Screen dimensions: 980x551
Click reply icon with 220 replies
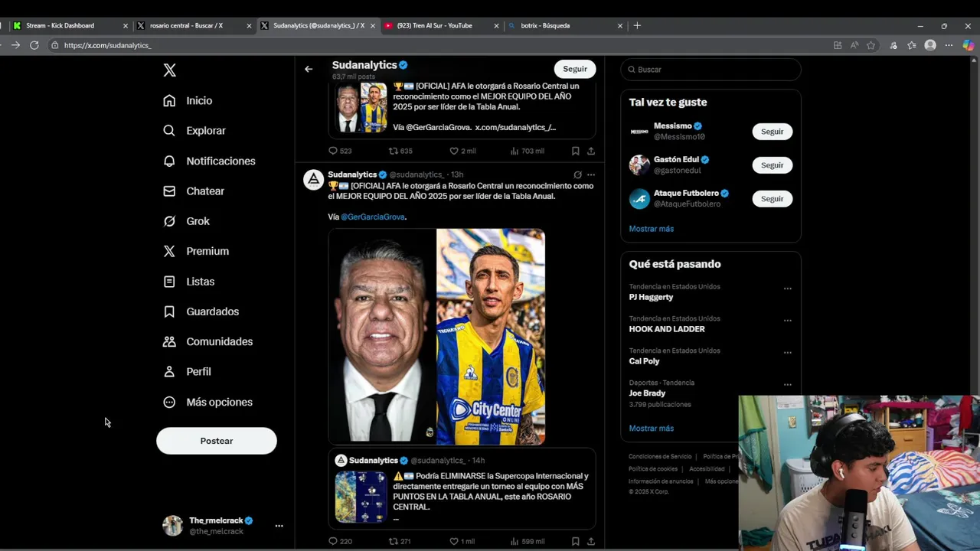333,541
